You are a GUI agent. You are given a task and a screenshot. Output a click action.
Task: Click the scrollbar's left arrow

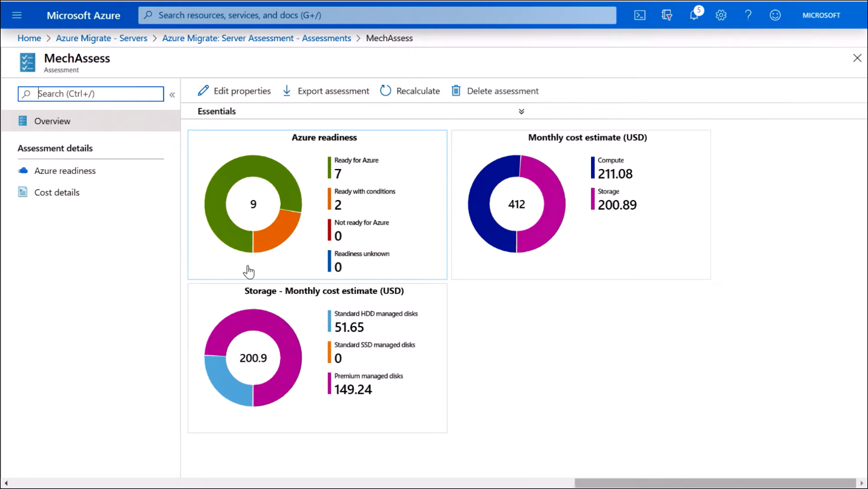[x=5, y=483]
